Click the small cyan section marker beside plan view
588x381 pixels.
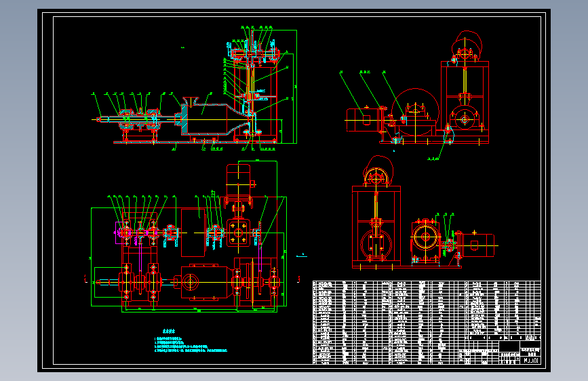(x=302, y=256)
